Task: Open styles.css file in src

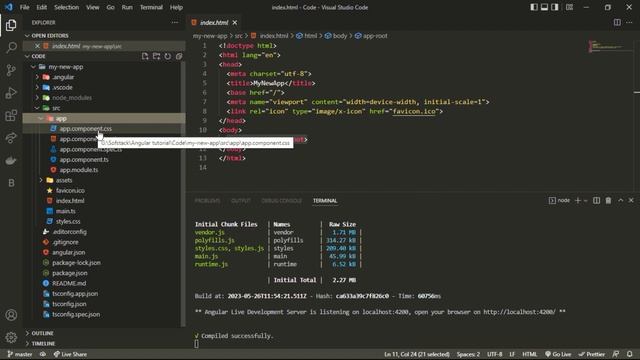Action: click(x=104, y=221)
